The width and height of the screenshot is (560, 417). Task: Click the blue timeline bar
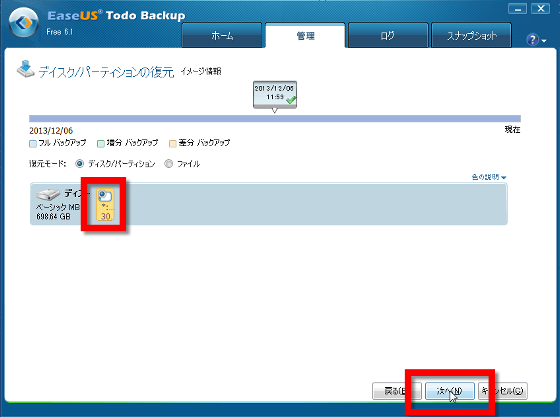[275, 119]
